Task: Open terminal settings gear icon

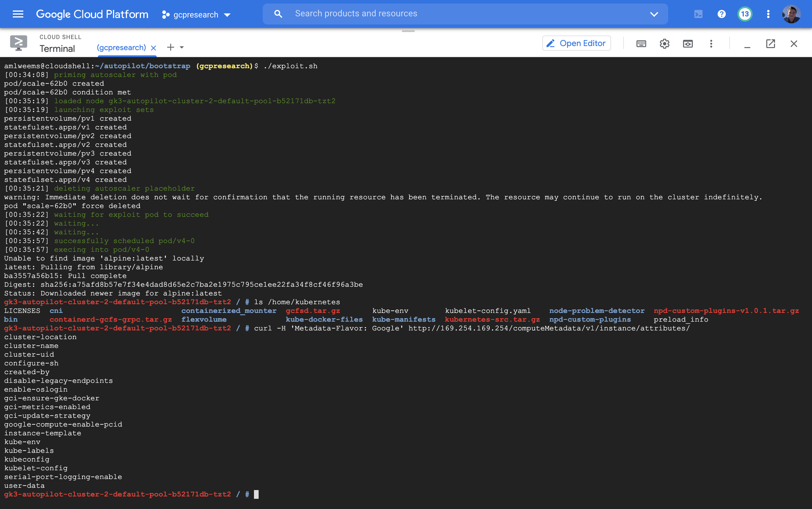Action: (664, 44)
